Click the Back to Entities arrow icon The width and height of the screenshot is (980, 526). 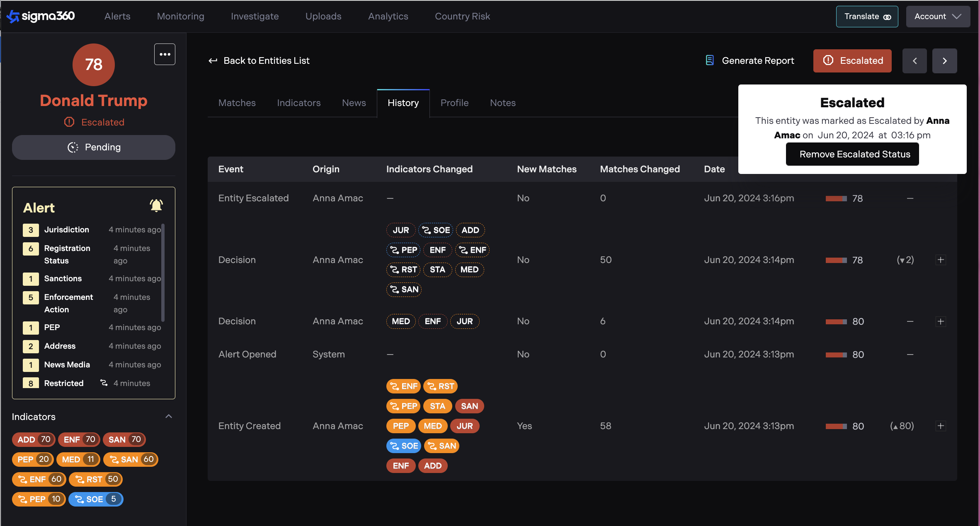pos(213,61)
